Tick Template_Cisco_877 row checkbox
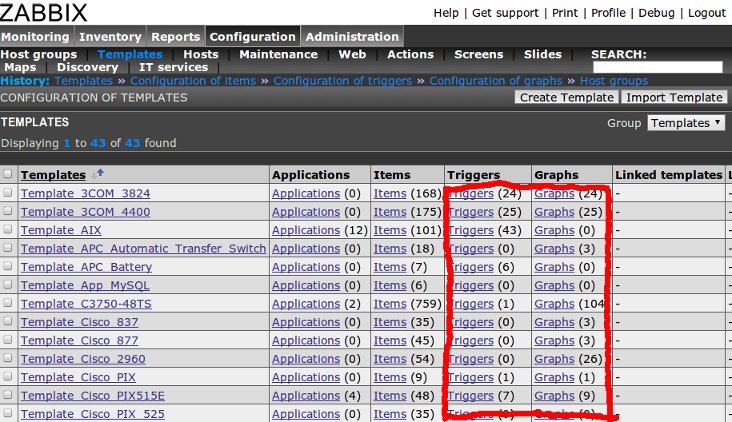 (x=7, y=339)
